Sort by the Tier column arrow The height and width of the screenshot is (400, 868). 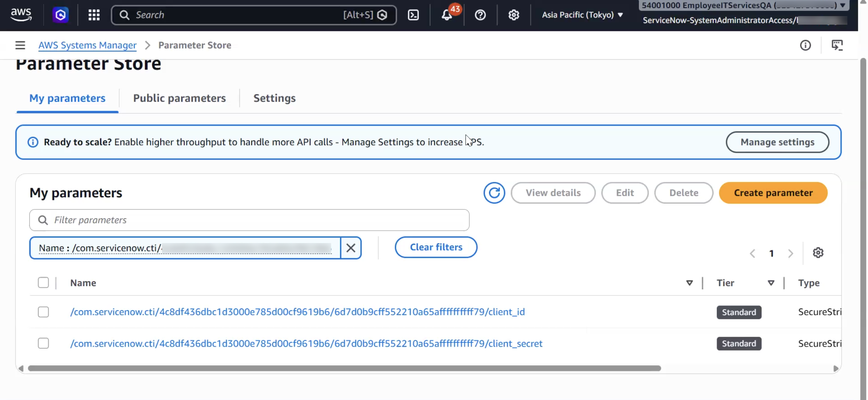click(771, 283)
